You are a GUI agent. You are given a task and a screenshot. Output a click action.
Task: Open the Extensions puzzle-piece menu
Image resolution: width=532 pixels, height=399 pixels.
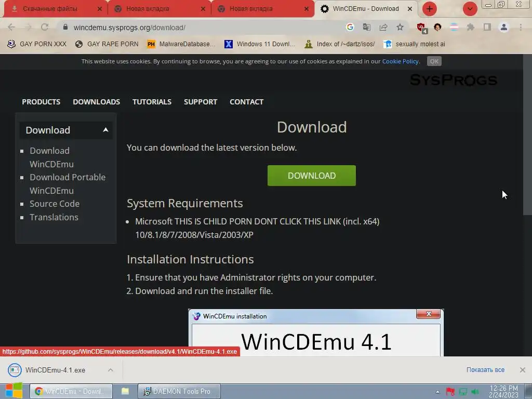pyautogui.click(x=471, y=27)
